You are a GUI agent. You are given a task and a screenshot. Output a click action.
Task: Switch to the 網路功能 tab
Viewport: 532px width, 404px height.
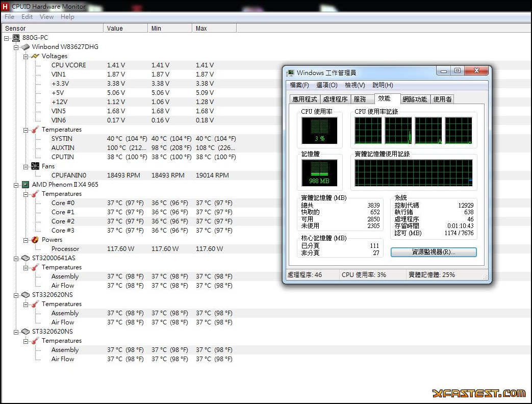coord(415,99)
